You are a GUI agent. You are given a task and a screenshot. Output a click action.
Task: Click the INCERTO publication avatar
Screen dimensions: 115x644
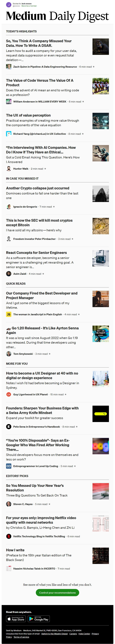pyautogui.click(x=9, y=569)
